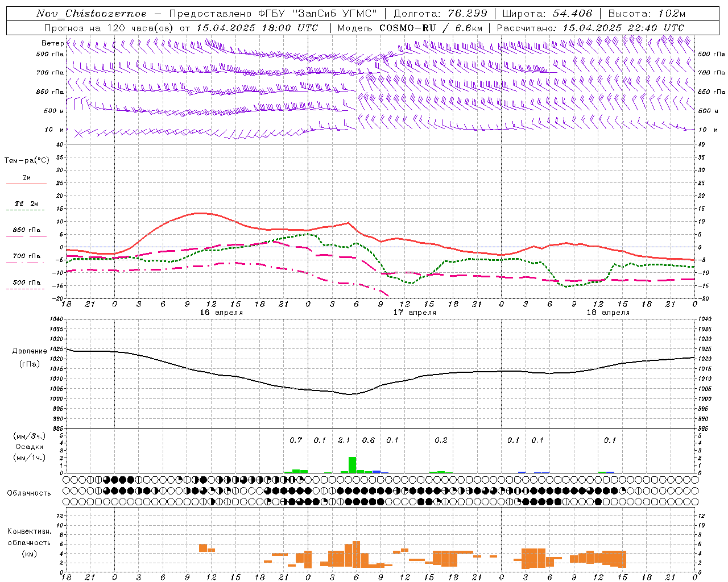Screen dimensions: 728x582
Task: Click the Ветер section label
Action: click(52, 43)
